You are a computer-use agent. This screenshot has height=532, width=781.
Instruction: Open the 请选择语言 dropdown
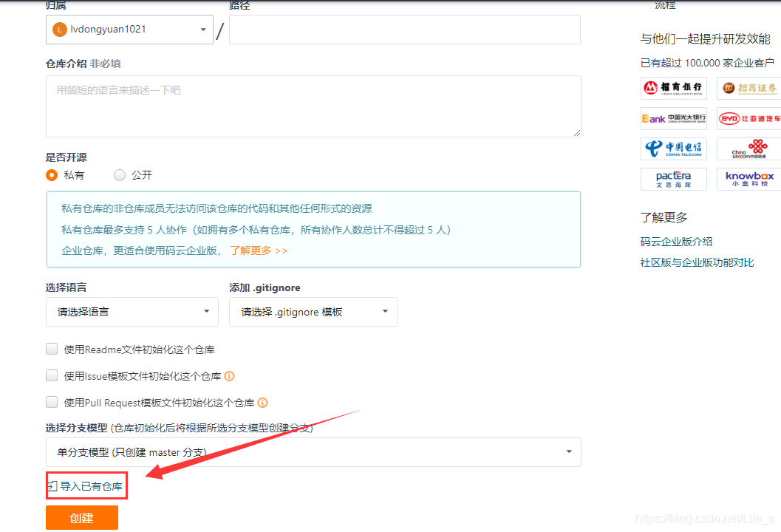tap(132, 311)
